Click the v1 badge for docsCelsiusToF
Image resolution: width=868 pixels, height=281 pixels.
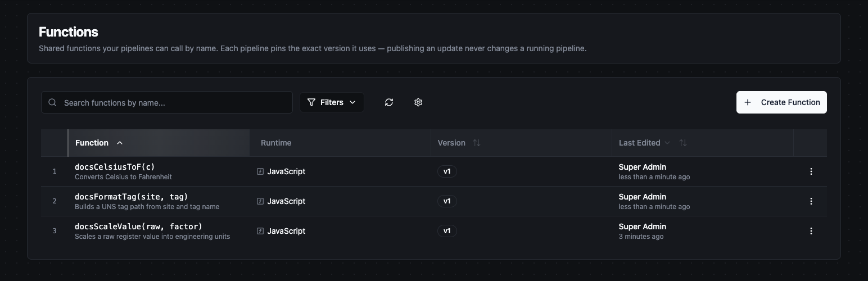pyautogui.click(x=447, y=171)
